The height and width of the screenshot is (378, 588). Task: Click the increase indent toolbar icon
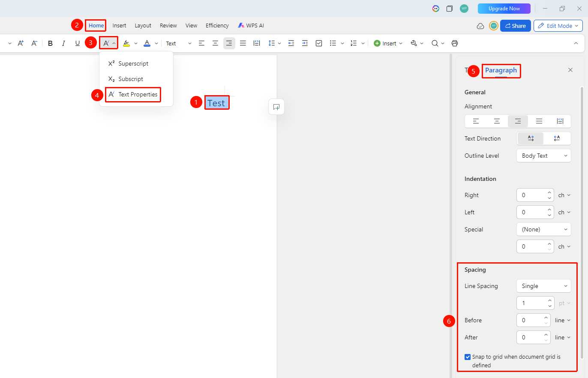tap(305, 43)
